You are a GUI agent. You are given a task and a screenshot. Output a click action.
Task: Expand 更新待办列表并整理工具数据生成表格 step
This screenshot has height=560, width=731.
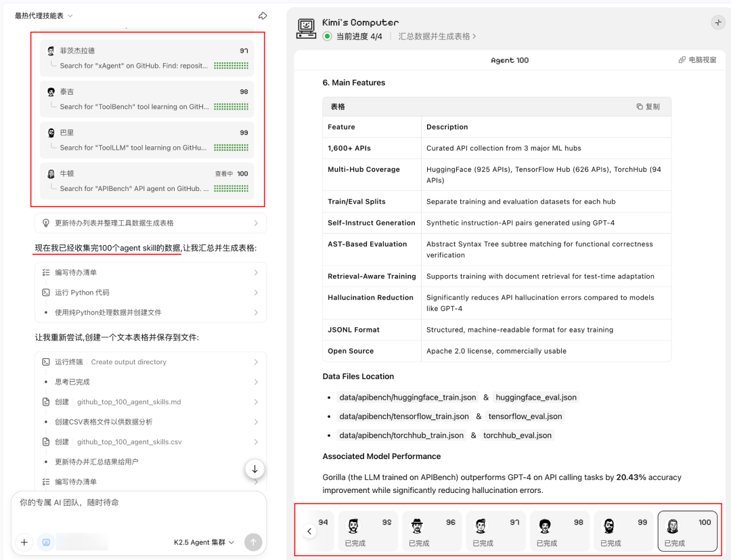[150, 223]
